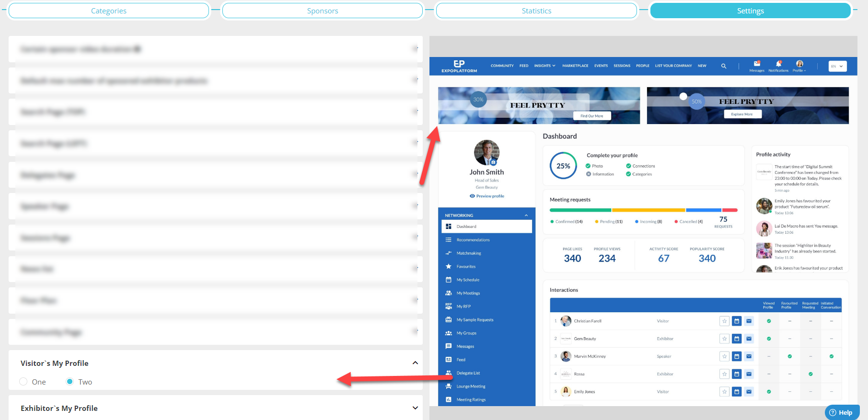Click mail icon in Christian Farell row

[749, 321]
